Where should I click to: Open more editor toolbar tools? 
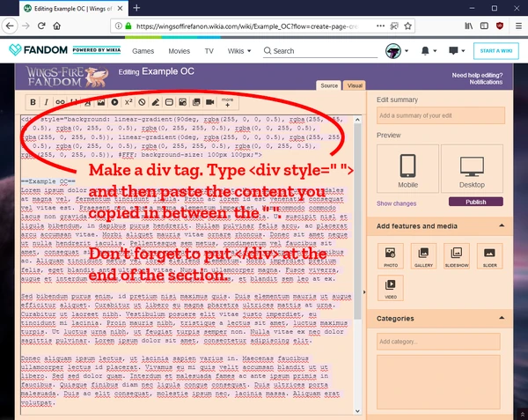(x=227, y=102)
